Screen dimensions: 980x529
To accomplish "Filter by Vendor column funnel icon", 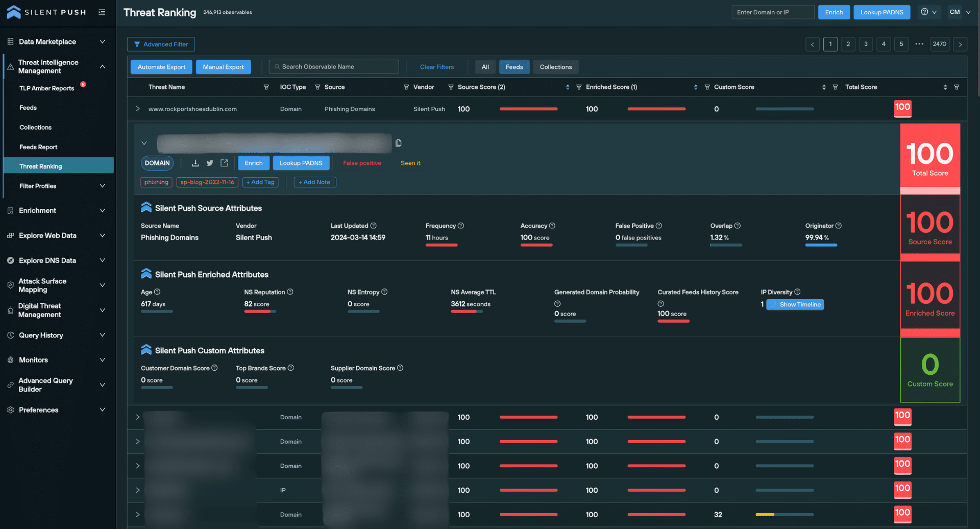I will click(x=451, y=87).
